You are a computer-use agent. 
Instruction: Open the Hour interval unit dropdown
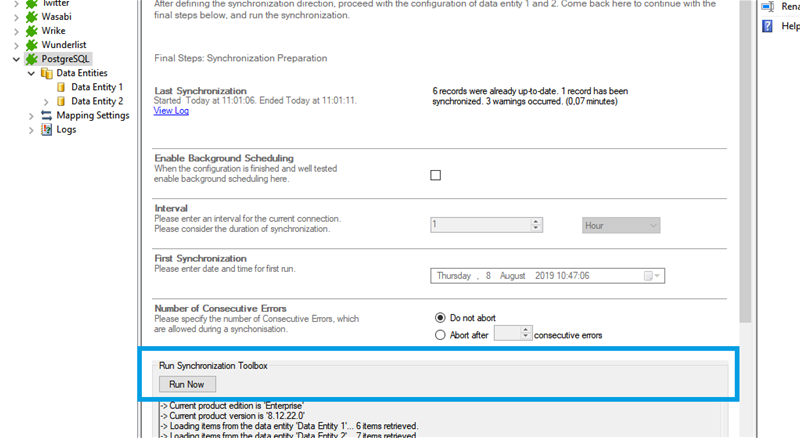point(620,226)
